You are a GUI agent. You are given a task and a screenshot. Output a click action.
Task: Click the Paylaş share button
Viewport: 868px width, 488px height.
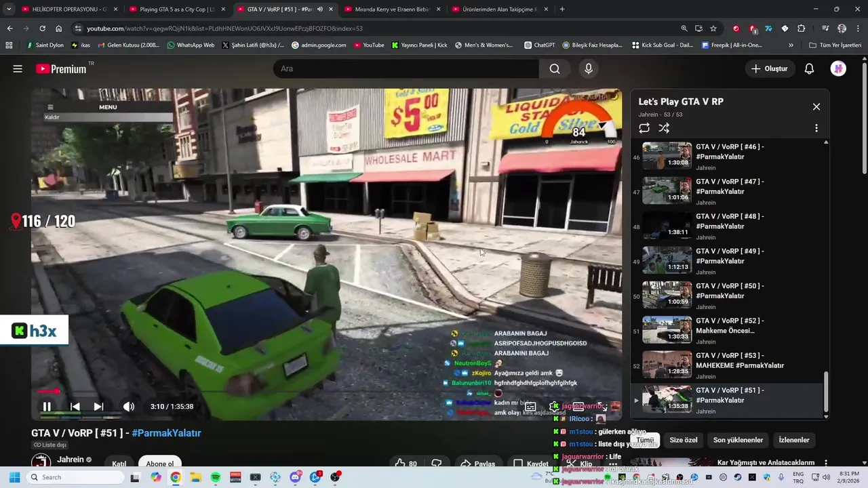(477, 464)
